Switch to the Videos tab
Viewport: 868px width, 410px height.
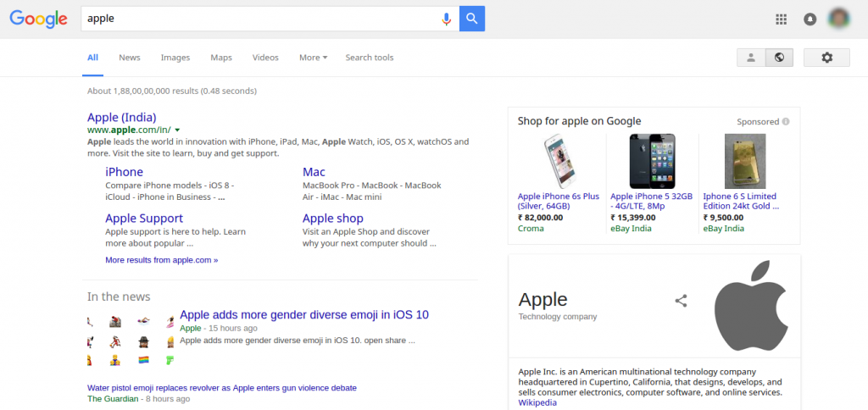point(265,58)
